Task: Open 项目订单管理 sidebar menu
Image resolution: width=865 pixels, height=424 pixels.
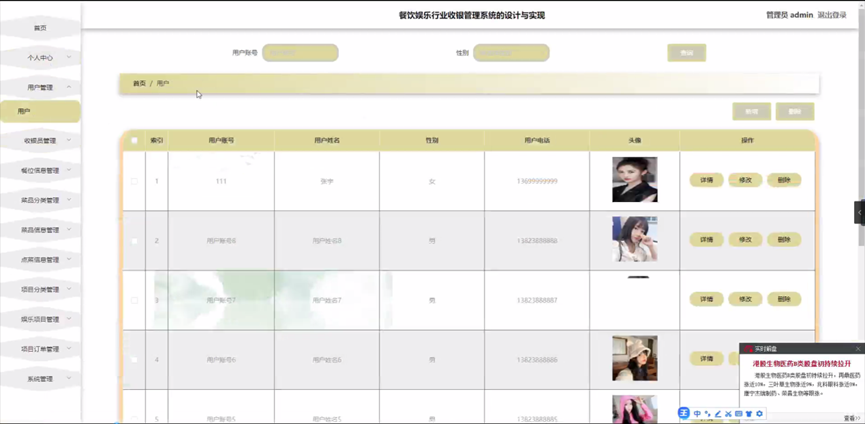Action: [x=40, y=349]
